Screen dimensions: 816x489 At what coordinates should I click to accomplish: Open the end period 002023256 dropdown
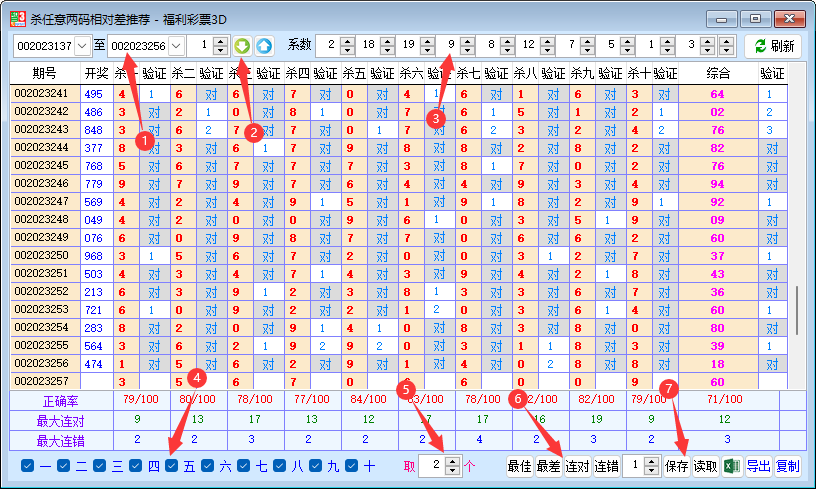[176, 46]
